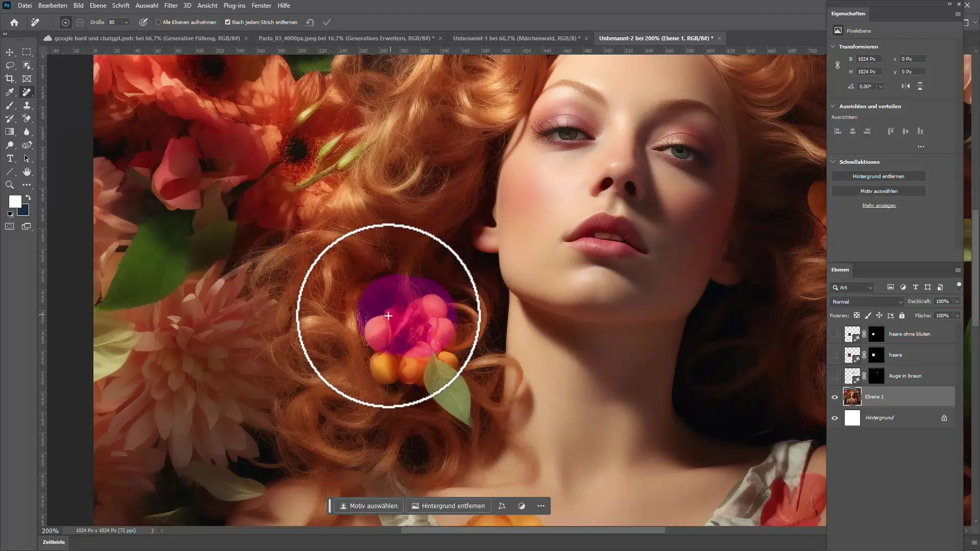Image resolution: width=980 pixels, height=551 pixels.
Task: Expand the Transformieren properties section
Action: click(x=834, y=46)
